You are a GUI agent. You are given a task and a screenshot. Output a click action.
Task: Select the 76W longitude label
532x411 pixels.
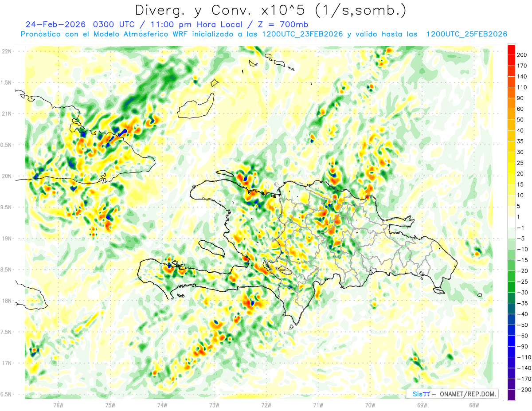[58, 405]
